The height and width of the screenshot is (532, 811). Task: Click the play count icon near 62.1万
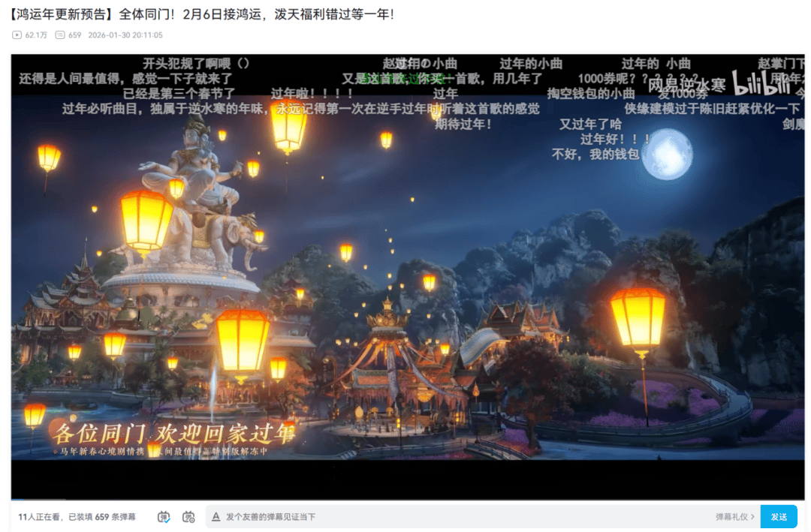point(17,35)
